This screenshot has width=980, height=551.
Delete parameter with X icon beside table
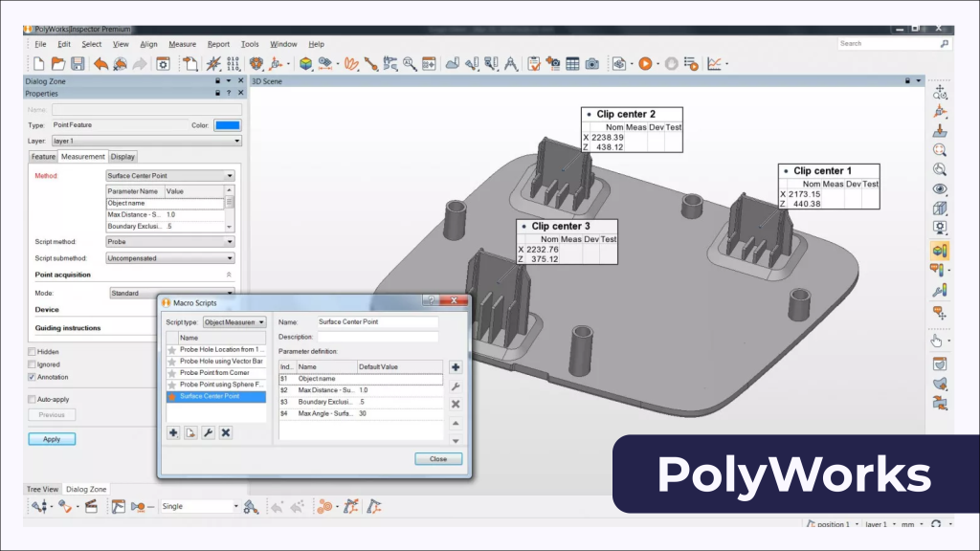[456, 404]
